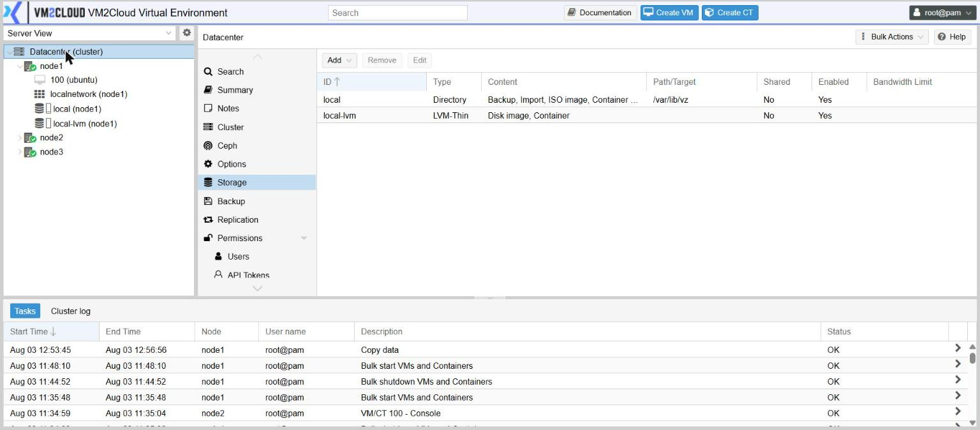980x430 pixels.
Task: Collapse the Datacenter tree node
Action: (x=9, y=52)
